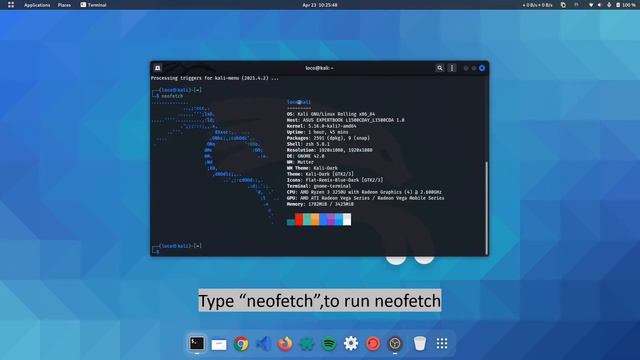640x360 pixels.
Task: Click the orange color block in neofetch palette
Action: 315,219
